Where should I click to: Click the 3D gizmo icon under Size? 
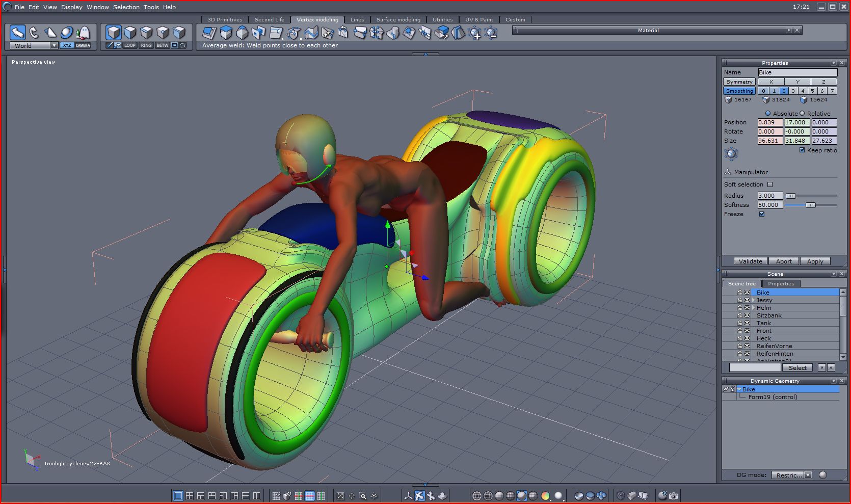pyautogui.click(x=731, y=153)
